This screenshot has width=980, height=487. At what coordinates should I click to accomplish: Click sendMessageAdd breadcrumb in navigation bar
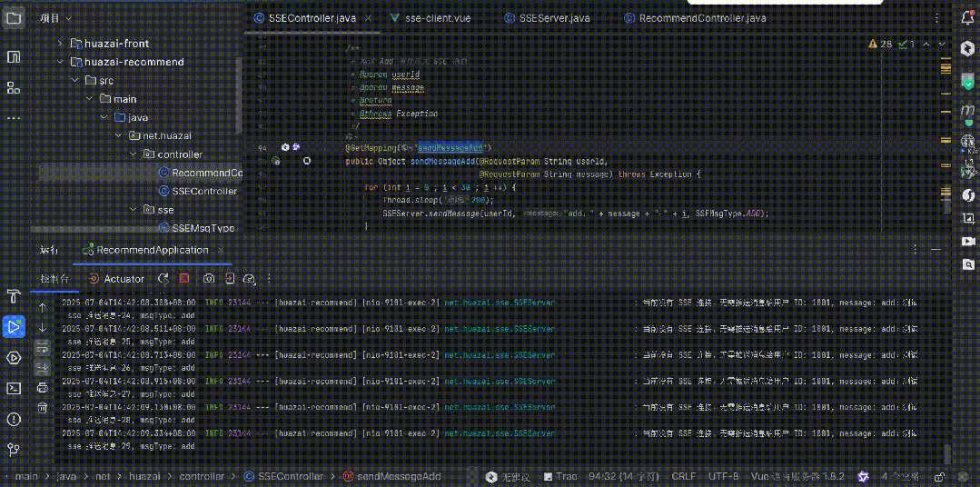[x=391, y=476]
